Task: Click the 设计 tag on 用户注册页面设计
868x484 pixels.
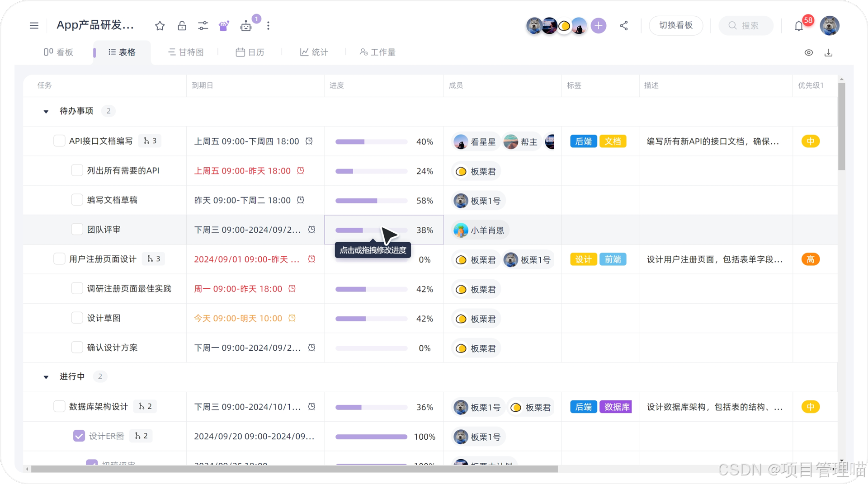Action: [x=584, y=259]
